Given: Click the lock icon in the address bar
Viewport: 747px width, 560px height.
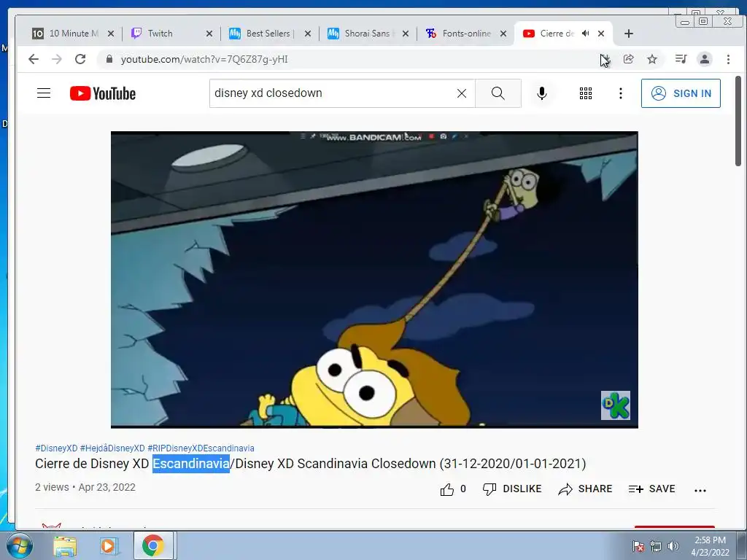Looking at the screenshot, I should [109, 59].
